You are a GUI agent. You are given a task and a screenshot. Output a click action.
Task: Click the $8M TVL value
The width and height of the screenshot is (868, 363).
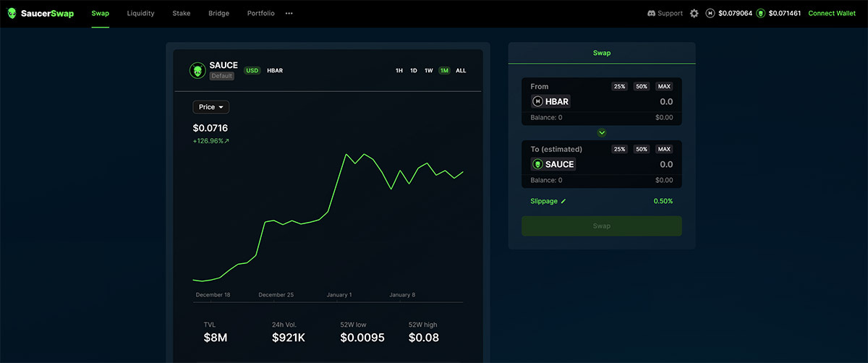(216, 338)
